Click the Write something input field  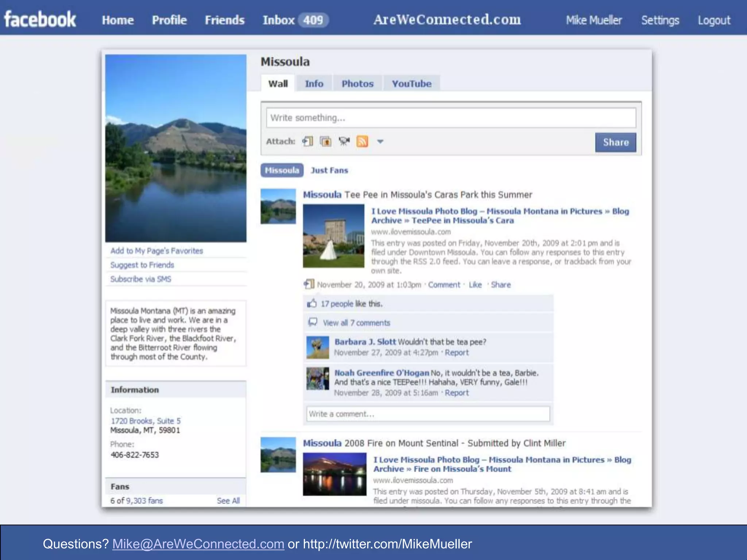(x=450, y=118)
